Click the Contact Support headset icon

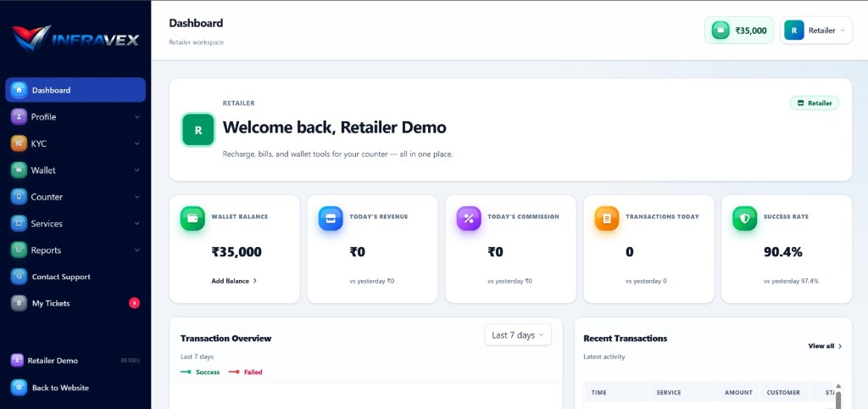[x=19, y=277]
